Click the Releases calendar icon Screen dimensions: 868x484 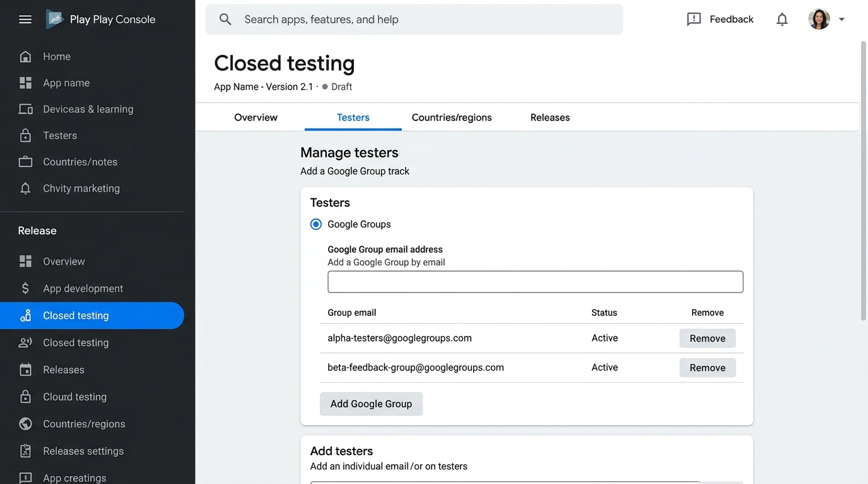[x=25, y=370]
